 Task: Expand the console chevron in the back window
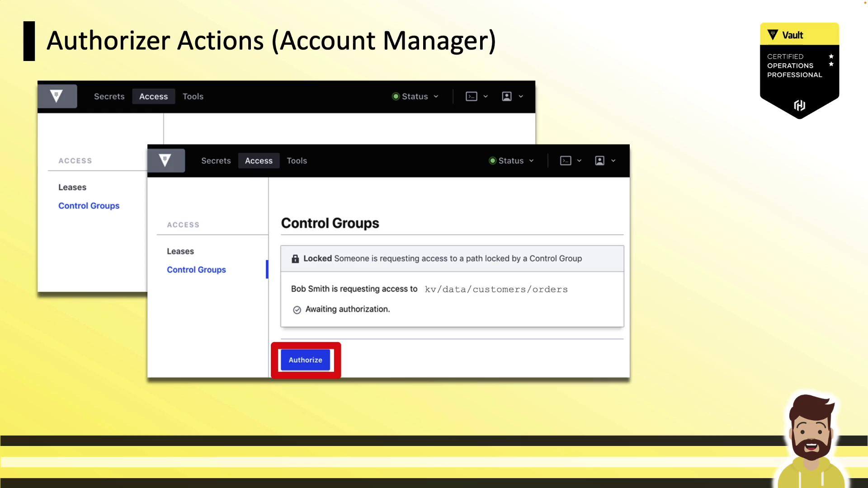pos(486,97)
